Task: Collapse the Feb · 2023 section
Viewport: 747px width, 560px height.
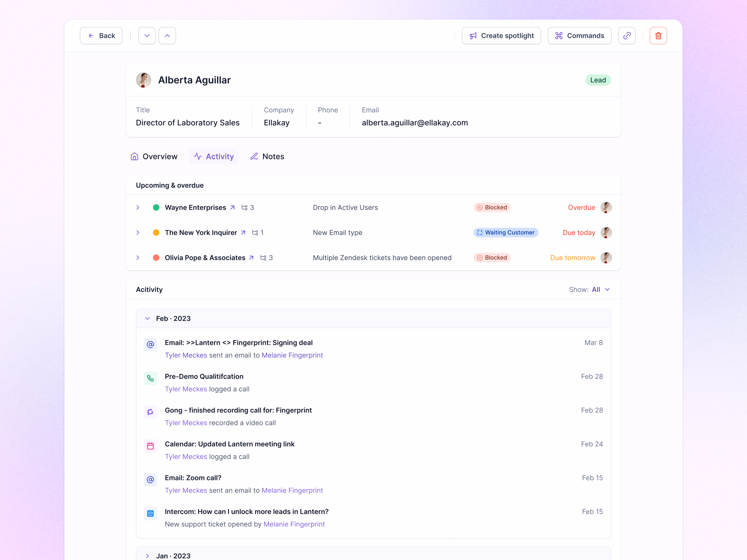Action: [148, 319]
